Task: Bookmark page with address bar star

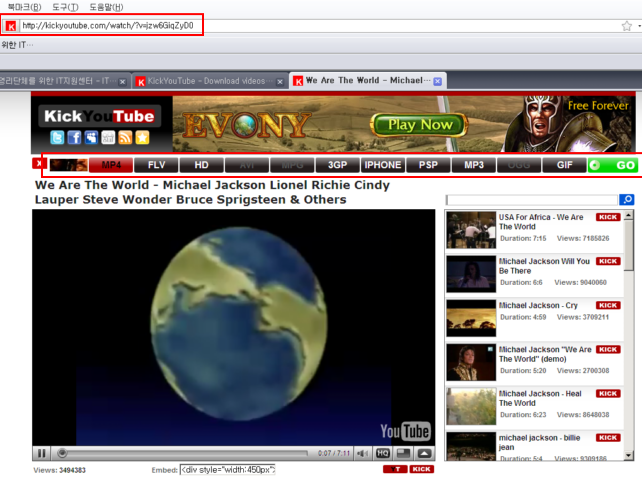Action: pos(626,26)
